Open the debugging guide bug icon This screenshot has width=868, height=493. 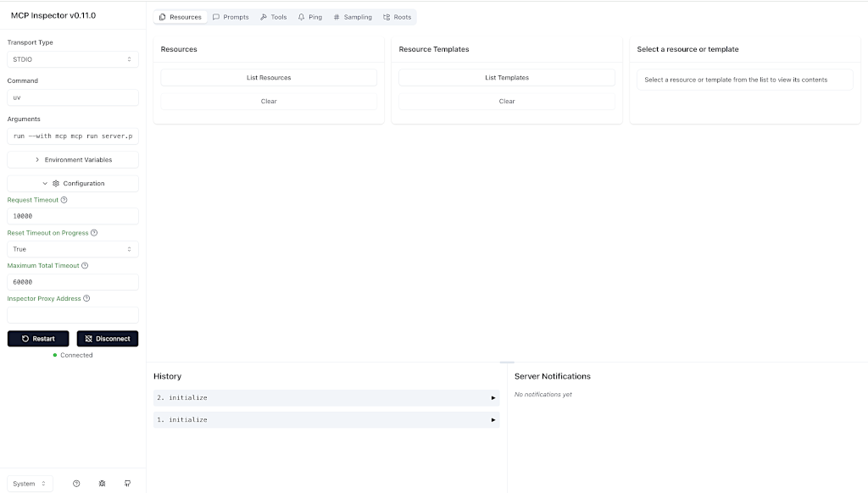102,484
